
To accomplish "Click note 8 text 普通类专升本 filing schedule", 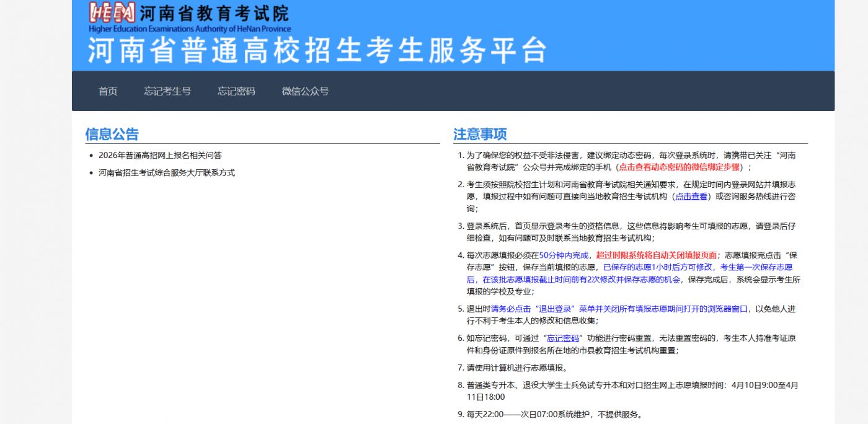I will (x=632, y=391).
